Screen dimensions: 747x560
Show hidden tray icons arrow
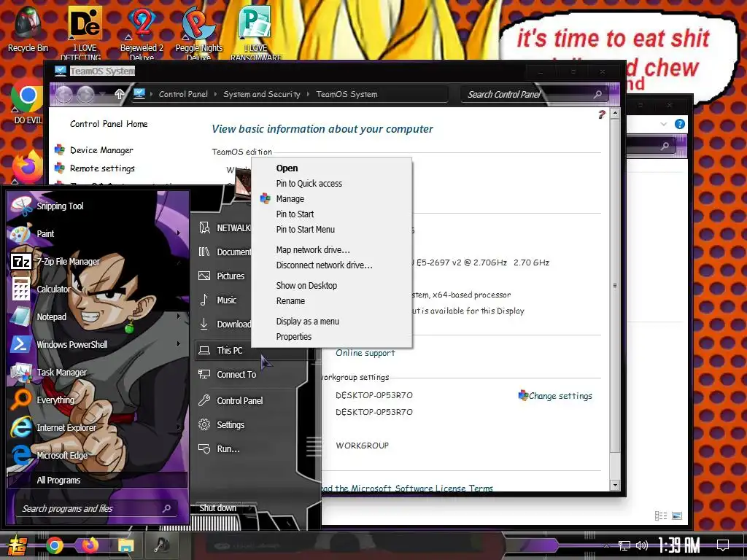coord(606,545)
